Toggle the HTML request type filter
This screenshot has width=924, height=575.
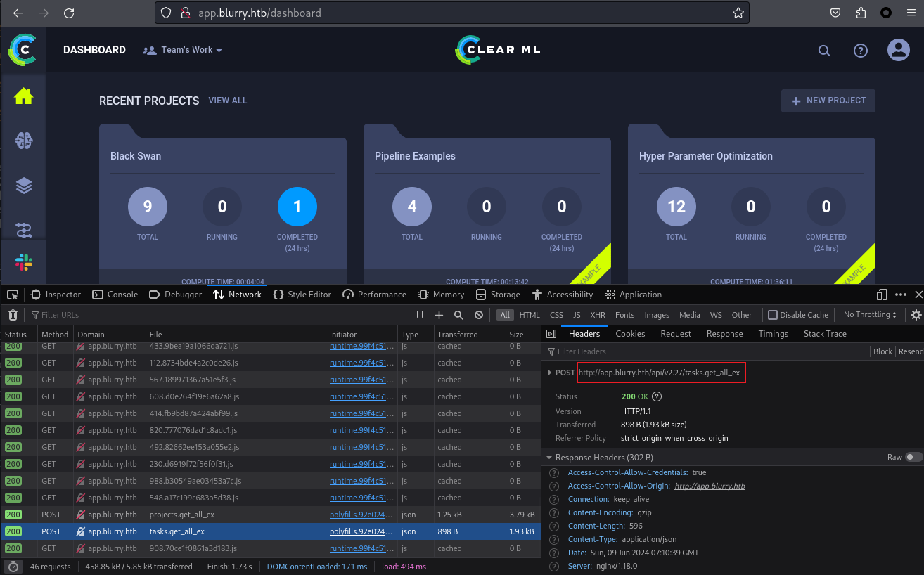point(530,315)
